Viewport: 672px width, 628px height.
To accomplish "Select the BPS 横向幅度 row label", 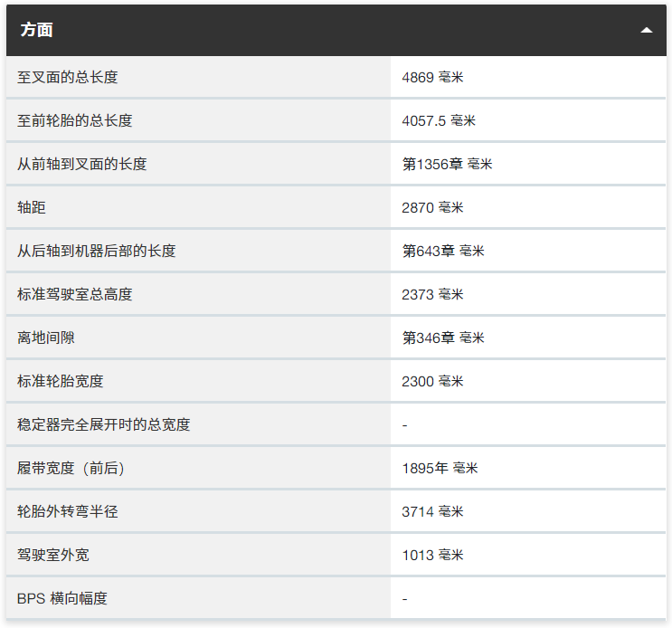I will pyautogui.click(x=62, y=599).
